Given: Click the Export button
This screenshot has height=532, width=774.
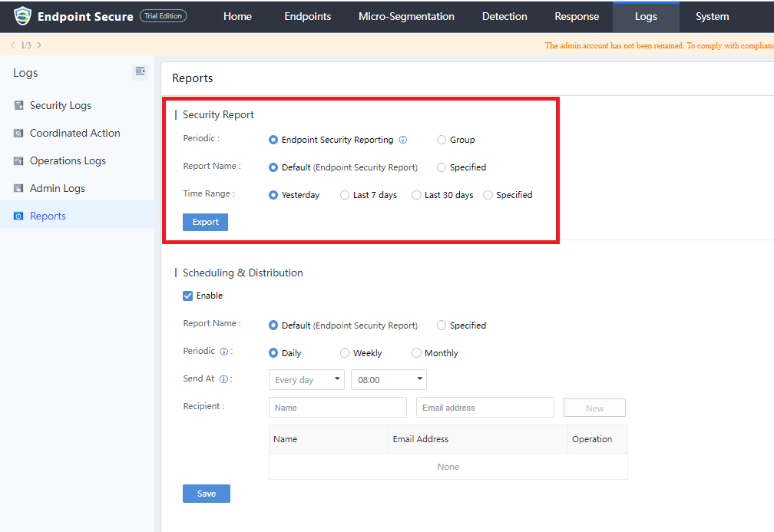Looking at the screenshot, I should point(205,222).
